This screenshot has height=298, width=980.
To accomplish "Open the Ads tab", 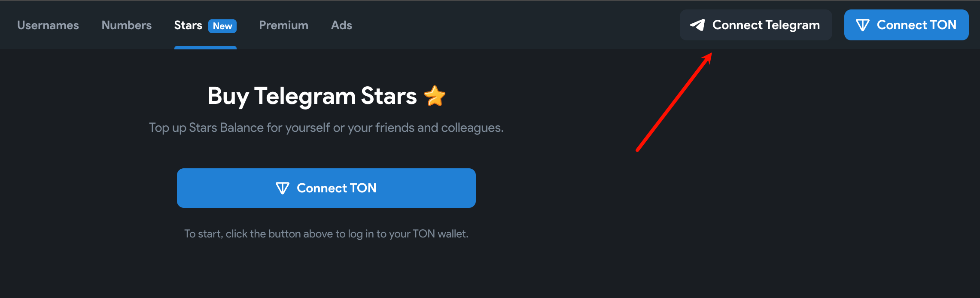I will click(x=341, y=25).
